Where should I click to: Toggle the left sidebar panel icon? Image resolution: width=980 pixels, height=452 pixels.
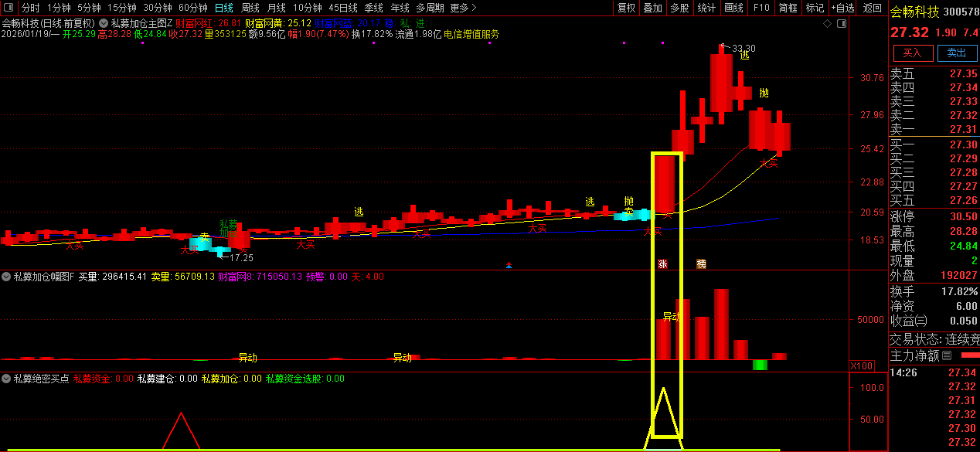7,8
